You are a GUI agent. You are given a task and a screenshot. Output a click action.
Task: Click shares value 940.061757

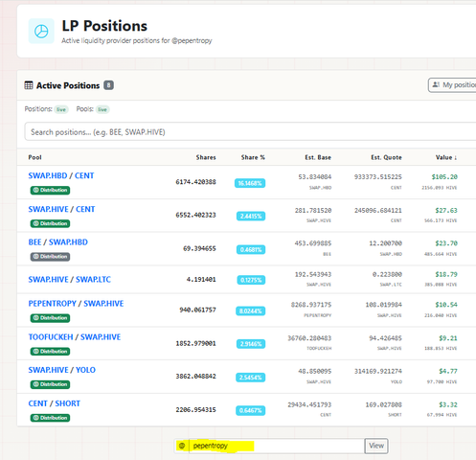[x=197, y=310]
